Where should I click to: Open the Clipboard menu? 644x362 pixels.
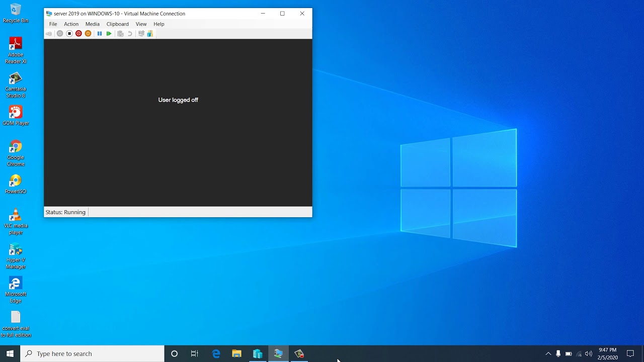coord(117,24)
